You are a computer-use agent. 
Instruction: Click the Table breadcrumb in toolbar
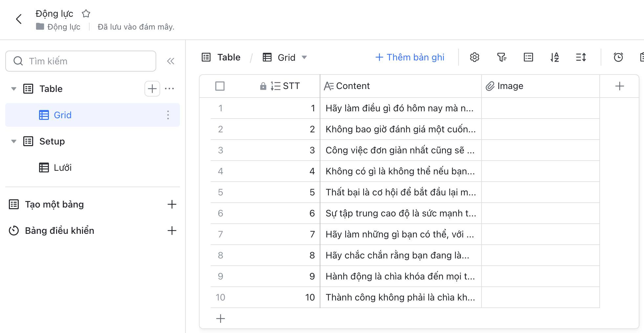(221, 57)
